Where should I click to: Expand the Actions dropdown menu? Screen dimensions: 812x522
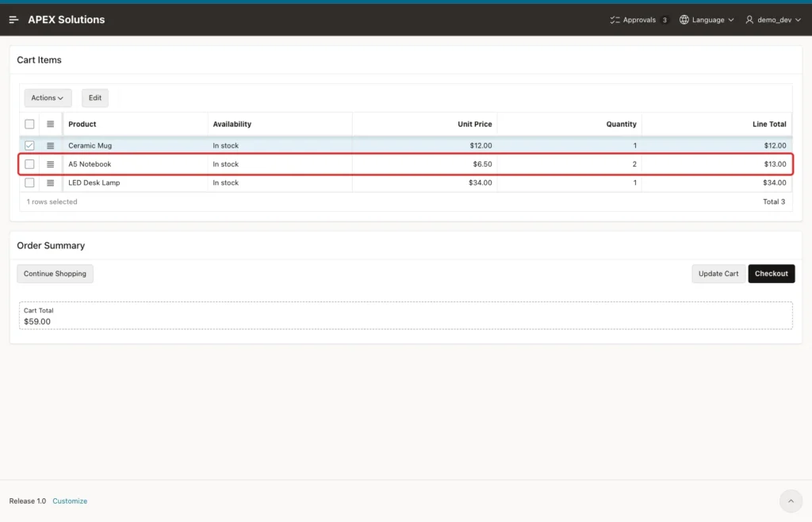[48, 98]
